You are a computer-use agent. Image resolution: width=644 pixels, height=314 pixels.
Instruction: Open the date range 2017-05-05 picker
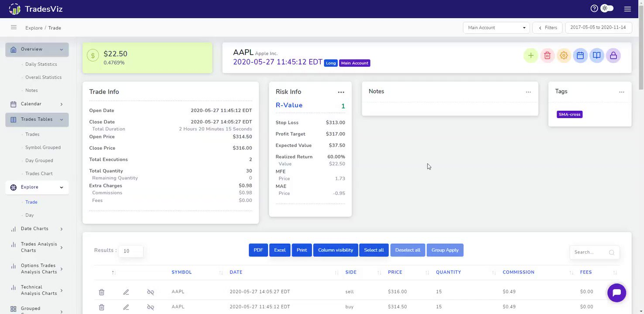(x=598, y=27)
